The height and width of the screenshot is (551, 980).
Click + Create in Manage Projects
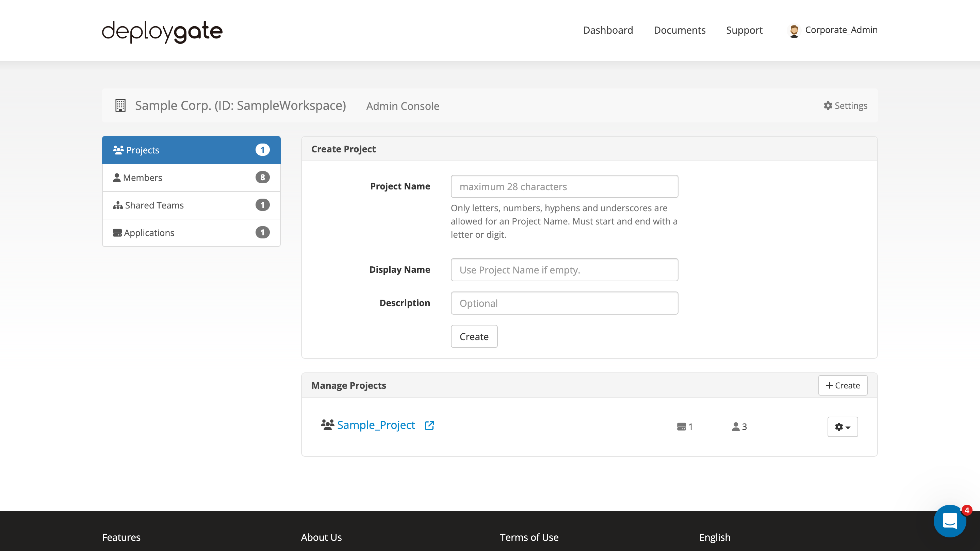[x=843, y=385]
